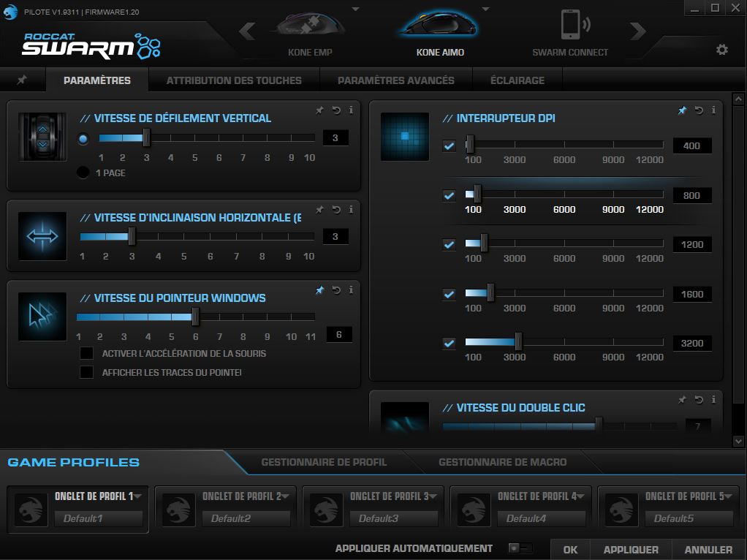Uncheck the 3200 DPI level checkbox

[449, 343]
